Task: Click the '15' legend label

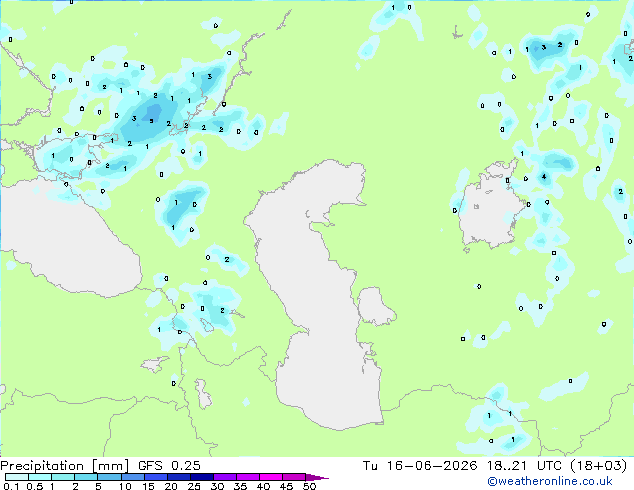Action: coord(148,486)
